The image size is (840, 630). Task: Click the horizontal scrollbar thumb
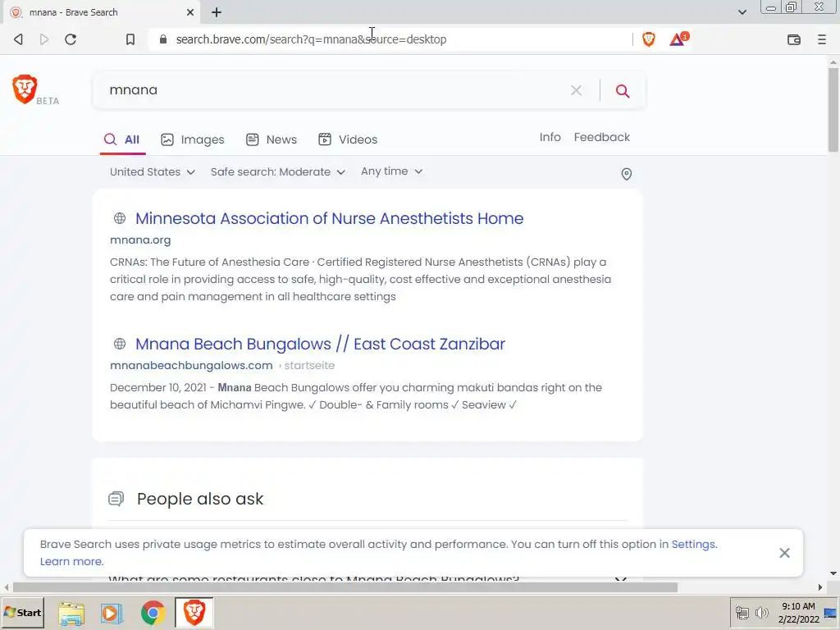(345, 587)
